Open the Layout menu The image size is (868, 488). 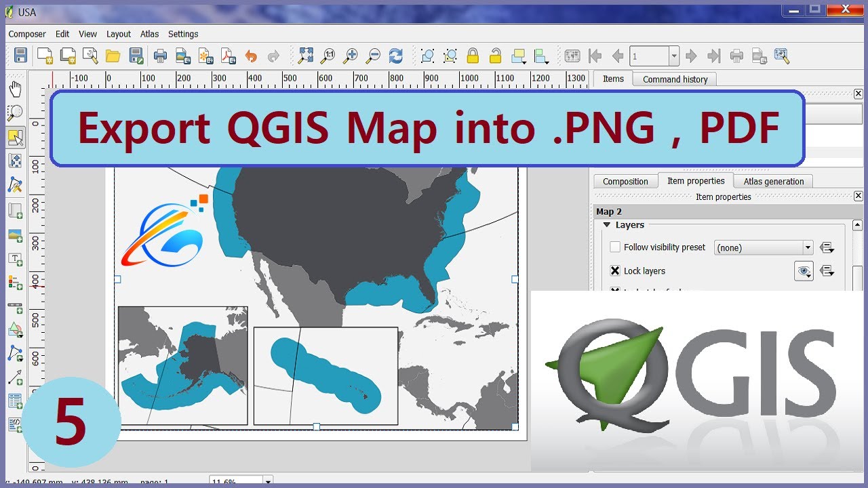pyautogui.click(x=119, y=34)
